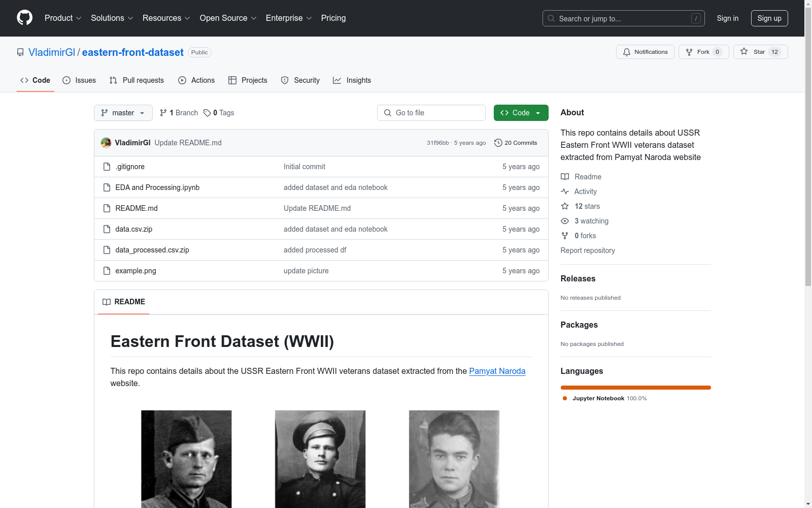Open data_processed.csv.zip file
This screenshot has height=508, width=812.
(152, 250)
